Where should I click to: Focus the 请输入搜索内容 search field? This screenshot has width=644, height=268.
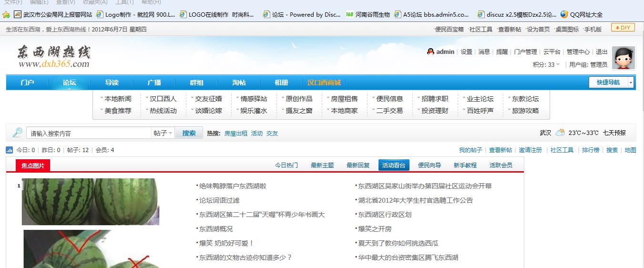click(89, 133)
